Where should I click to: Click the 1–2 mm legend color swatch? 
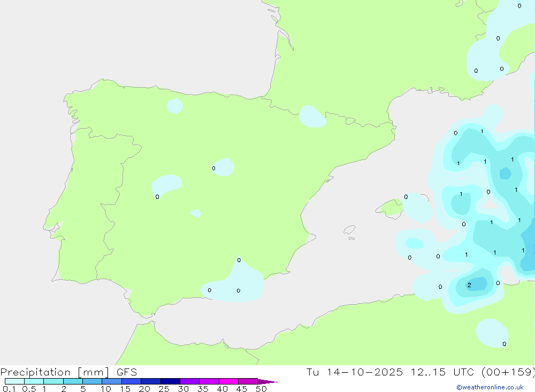[x=53, y=381]
